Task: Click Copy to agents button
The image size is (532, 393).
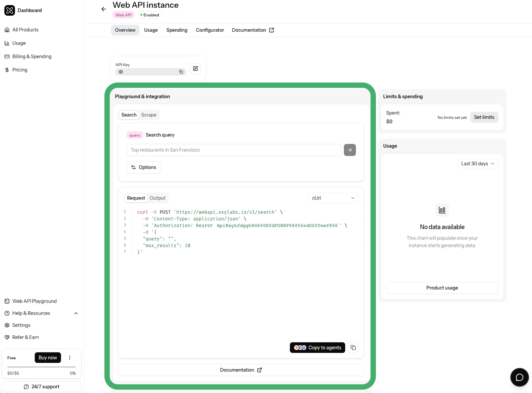Action: click(317, 348)
